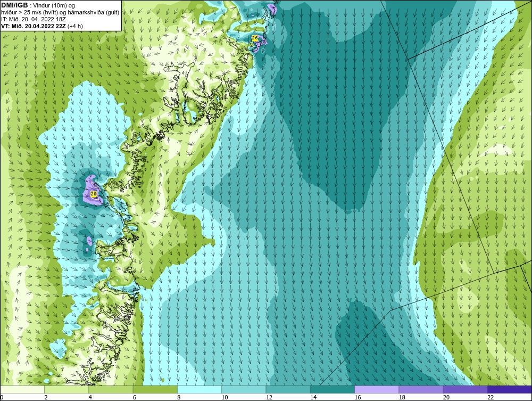Click the legend scale label '8'
Image resolution: width=532 pixels, height=401 pixels.
pyautogui.click(x=179, y=397)
